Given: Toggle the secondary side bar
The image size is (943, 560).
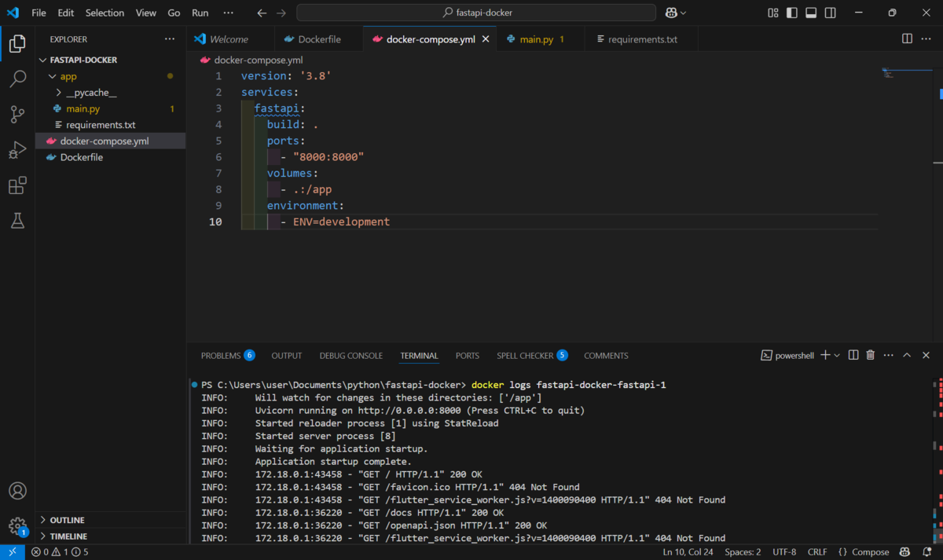Looking at the screenshot, I should point(831,13).
